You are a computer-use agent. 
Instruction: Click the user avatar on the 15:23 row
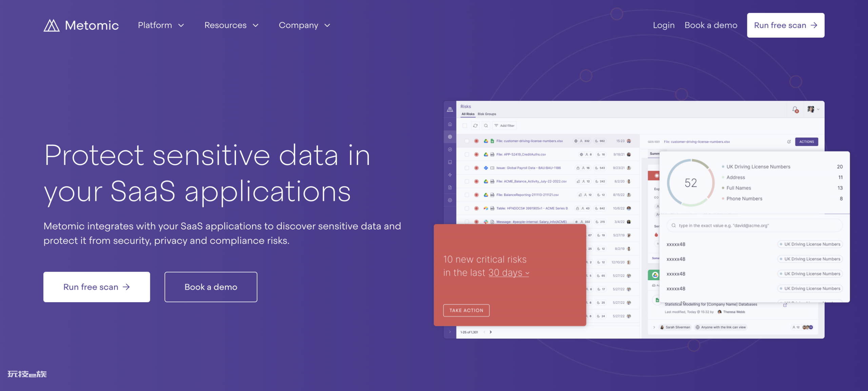tap(629, 141)
